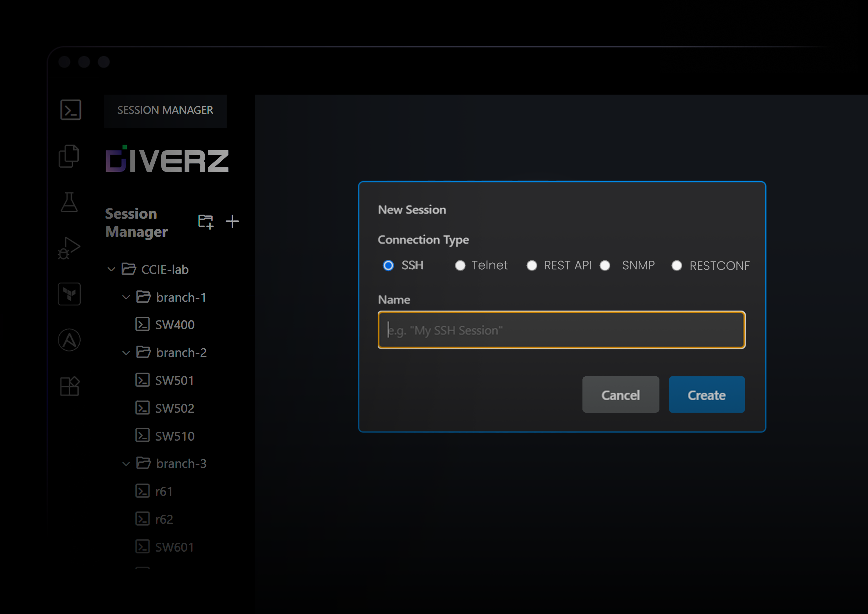Focus the session Name input field

click(x=561, y=330)
